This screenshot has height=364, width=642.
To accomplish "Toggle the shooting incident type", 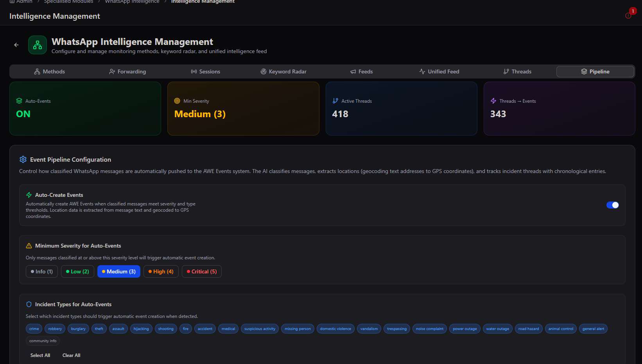I will (166, 329).
